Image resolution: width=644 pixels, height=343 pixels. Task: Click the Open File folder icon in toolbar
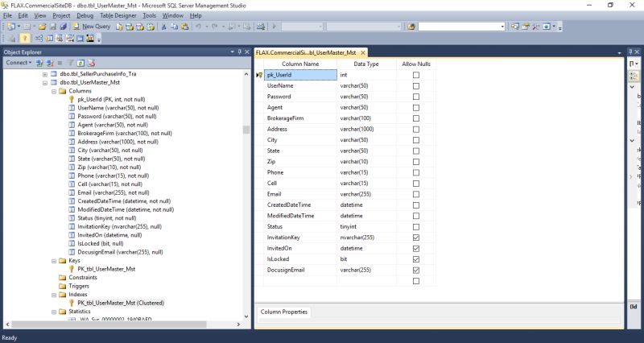point(43,27)
